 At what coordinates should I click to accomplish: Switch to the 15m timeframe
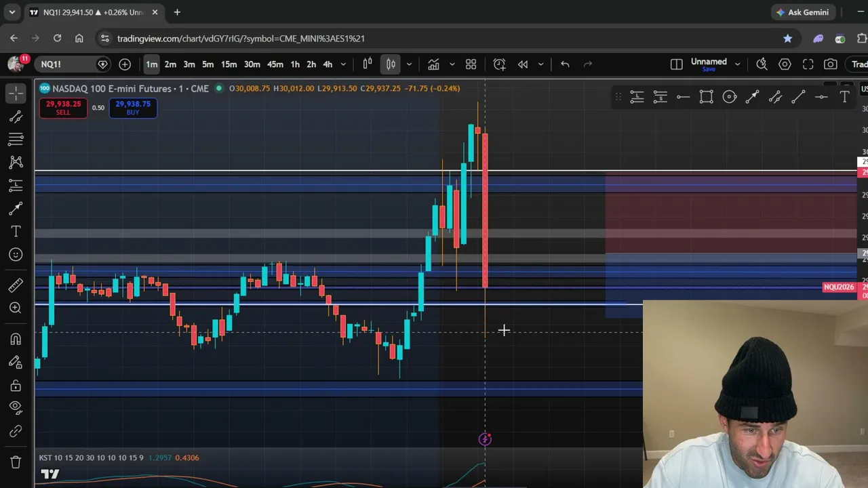point(229,64)
